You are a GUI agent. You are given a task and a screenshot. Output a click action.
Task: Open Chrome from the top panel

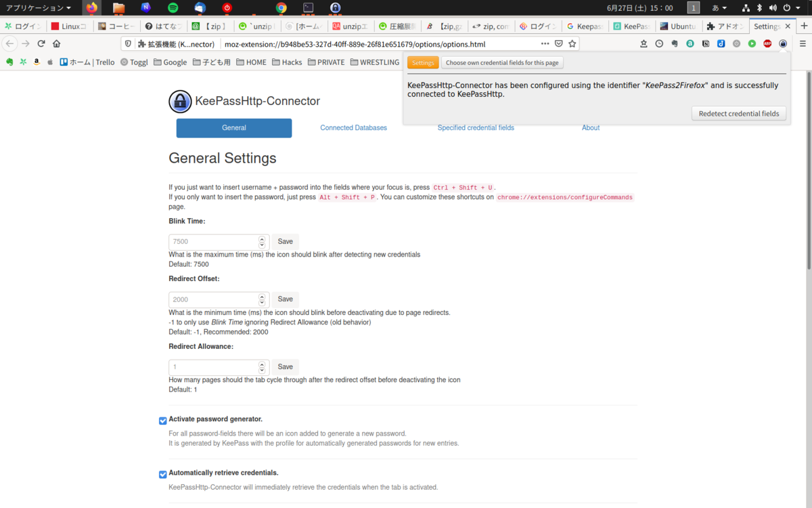pyautogui.click(x=281, y=8)
